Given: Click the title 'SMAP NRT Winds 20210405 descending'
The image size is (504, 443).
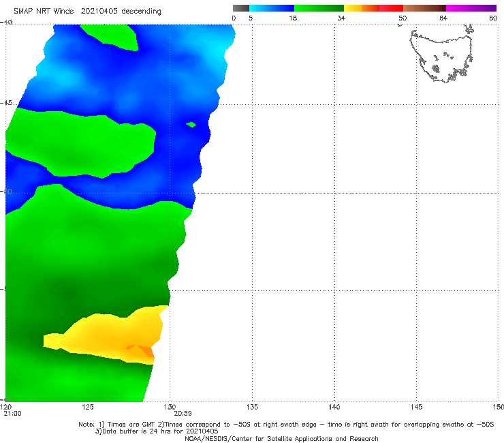Looking at the screenshot, I should click(87, 12).
